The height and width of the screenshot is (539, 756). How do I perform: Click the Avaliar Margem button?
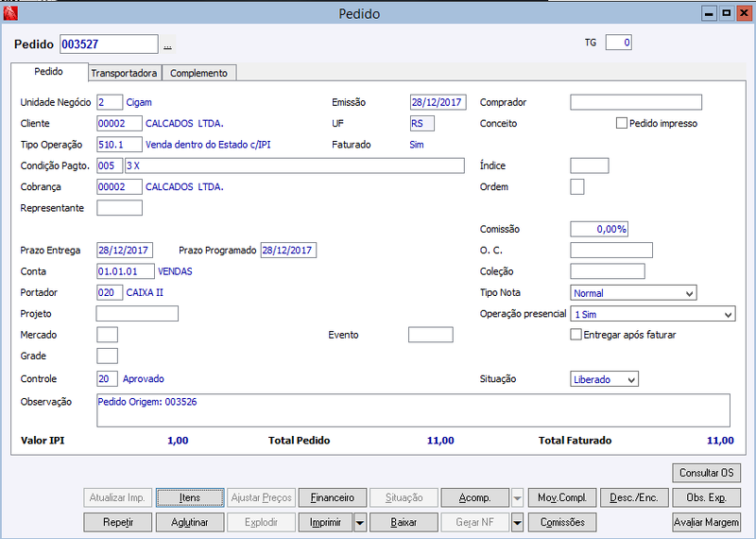coord(706,522)
